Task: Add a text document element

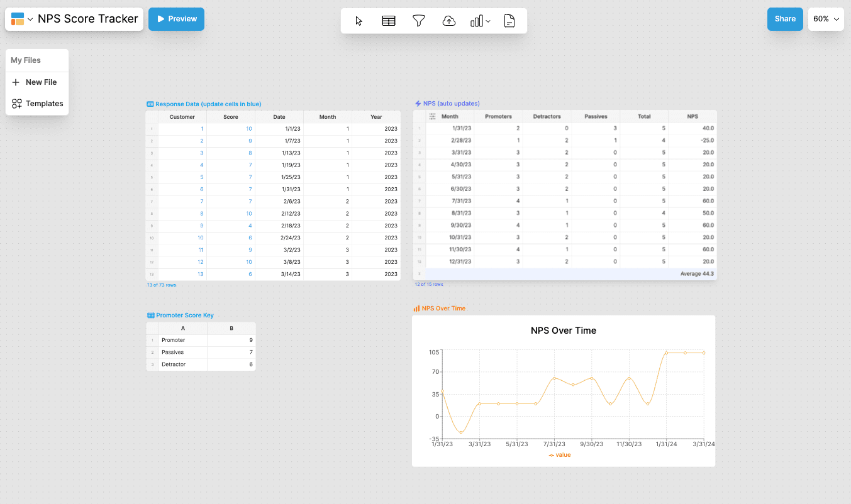Action: pos(509,21)
